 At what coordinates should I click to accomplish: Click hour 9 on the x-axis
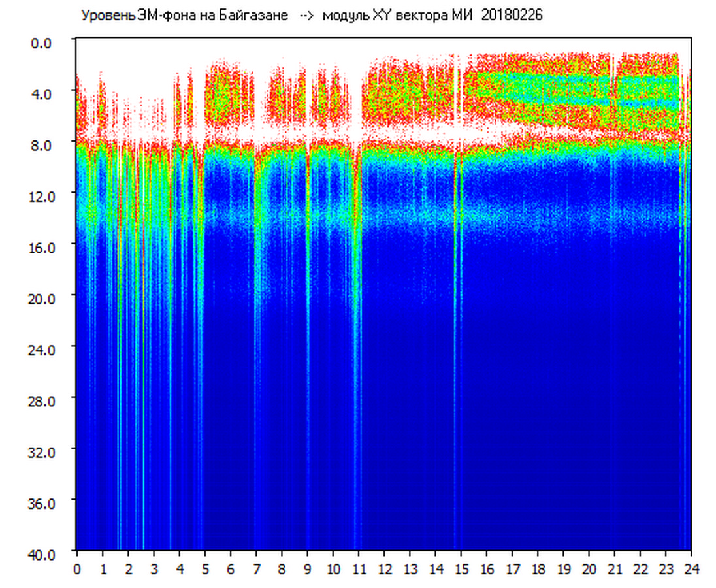pos(308,569)
